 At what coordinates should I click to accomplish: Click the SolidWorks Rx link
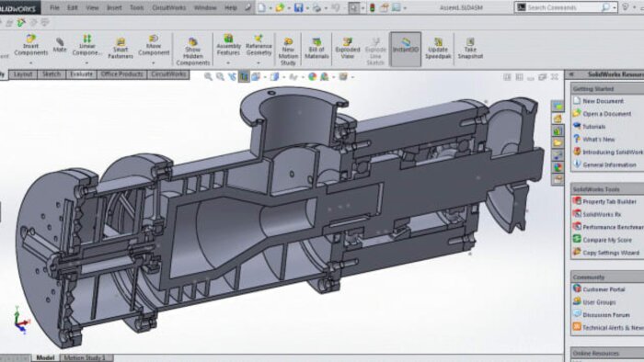pos(602,214)
